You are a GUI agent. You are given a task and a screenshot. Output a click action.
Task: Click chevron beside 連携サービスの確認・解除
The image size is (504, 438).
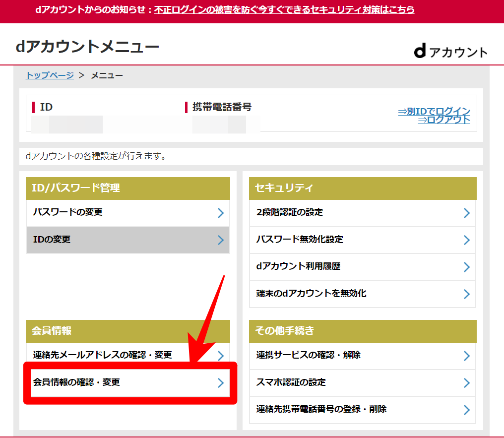point(467,356)
